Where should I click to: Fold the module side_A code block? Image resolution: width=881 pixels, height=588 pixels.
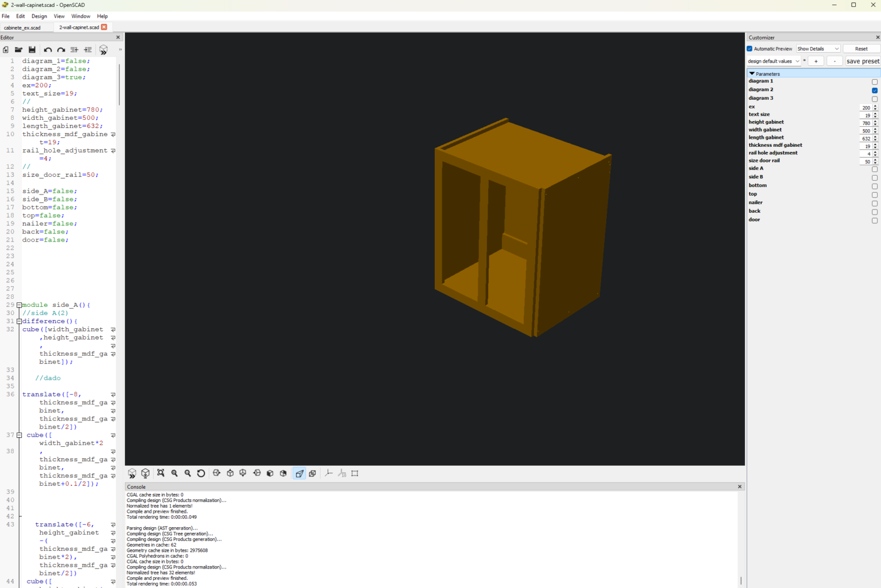(x=19, y=305)
